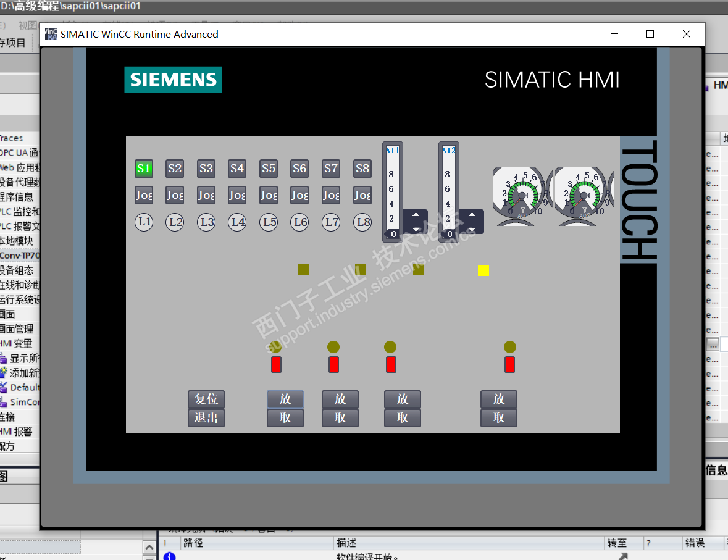
Task: Click the second olive square indicator
Action: [x=361, y=270]
